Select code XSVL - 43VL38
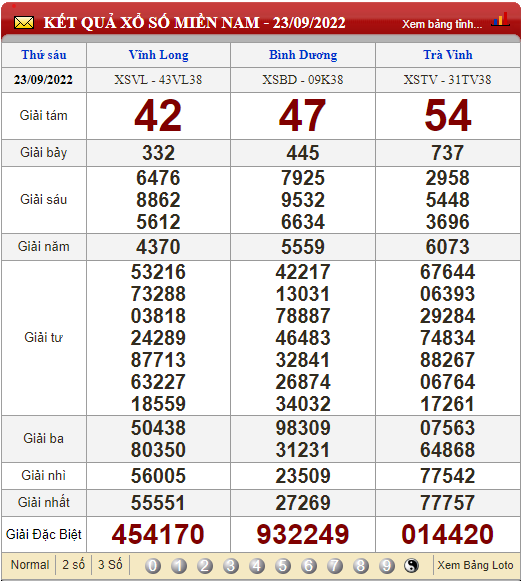Screen dimensions: 521x581 [158, 80]
